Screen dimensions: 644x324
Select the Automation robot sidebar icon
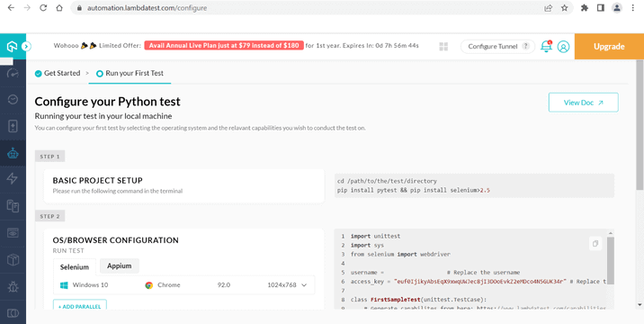[x=13, y=153]
